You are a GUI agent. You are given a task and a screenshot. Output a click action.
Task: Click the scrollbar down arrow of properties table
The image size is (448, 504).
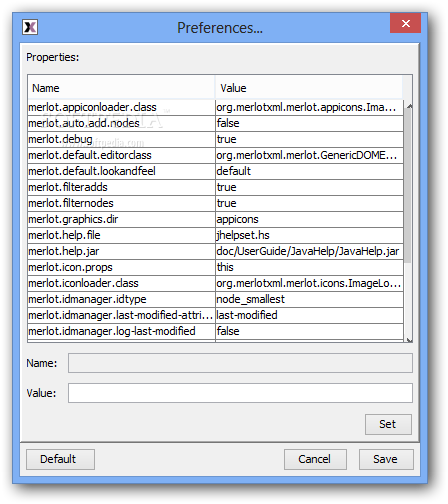[409, 340]
